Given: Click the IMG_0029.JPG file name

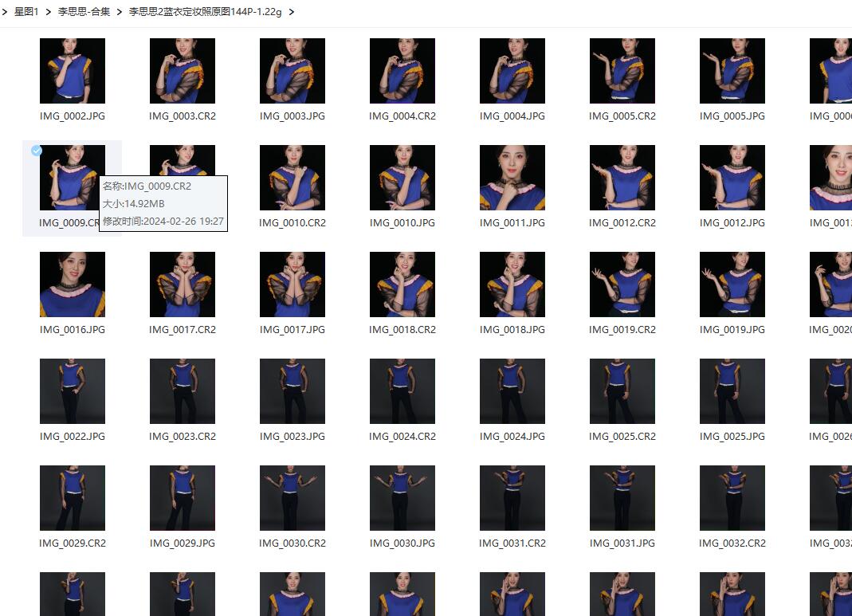Looking at the screenshot, I should [183, 543].
